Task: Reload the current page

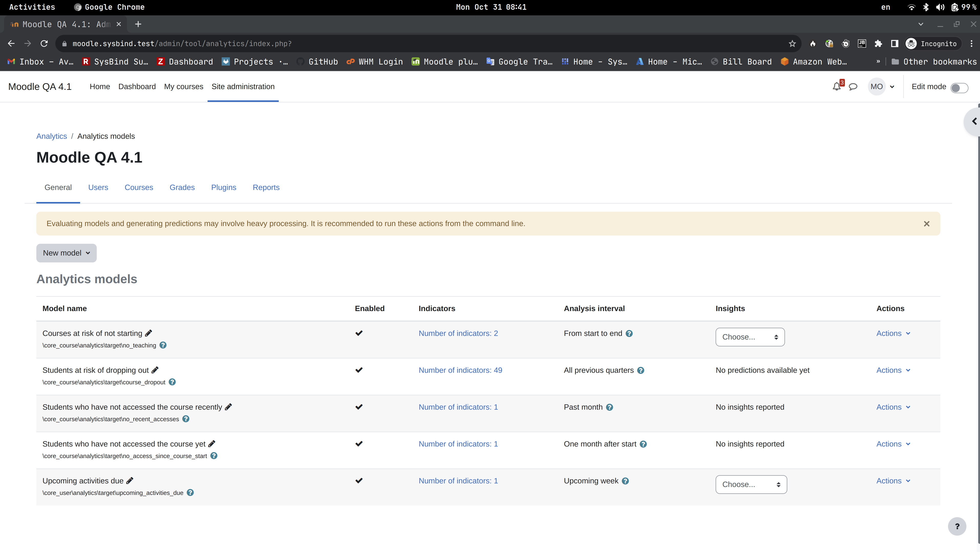Action: pos(44,44)
